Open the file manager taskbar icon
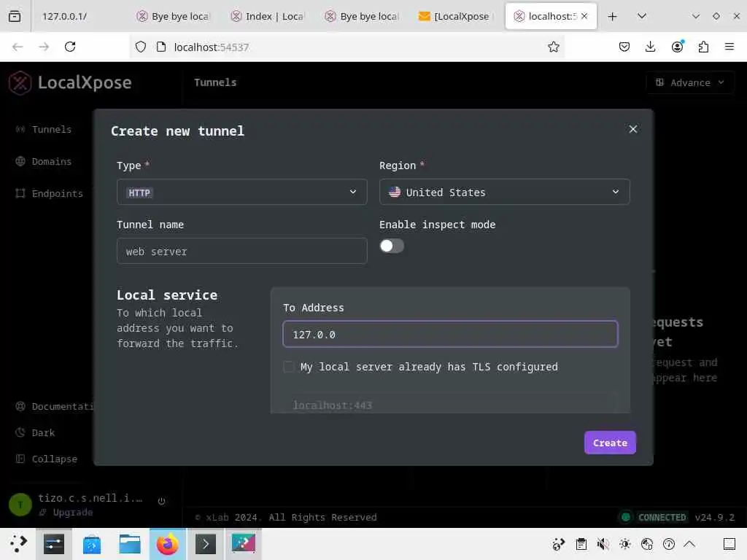Screen dimensions: 747x560 click(x=130, y=544)
